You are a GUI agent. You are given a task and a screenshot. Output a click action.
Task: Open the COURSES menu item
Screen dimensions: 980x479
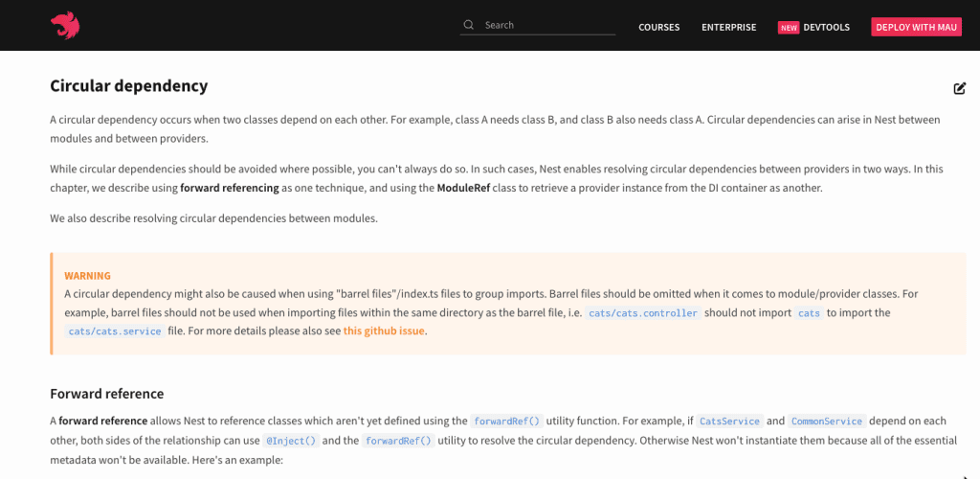tap(658, 28)
